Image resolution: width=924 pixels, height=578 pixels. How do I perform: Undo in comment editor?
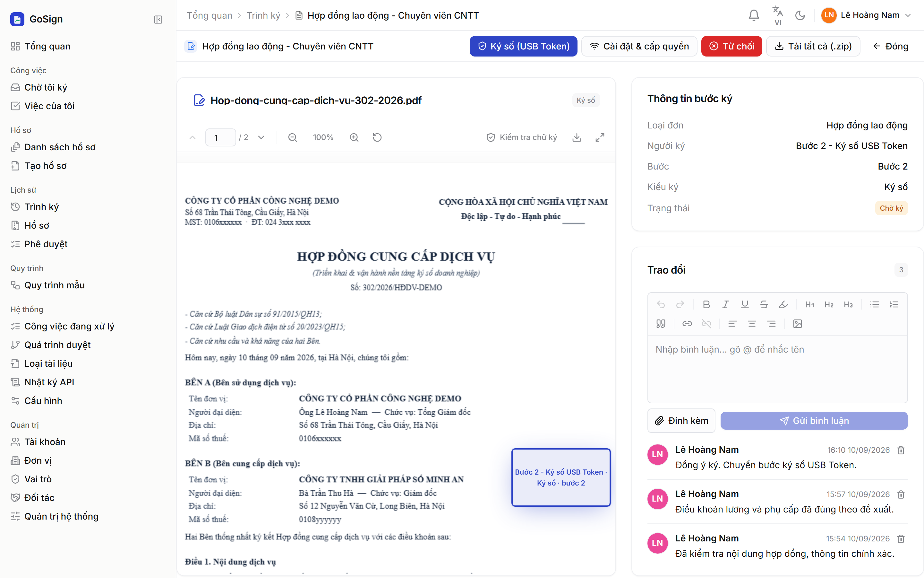pyautogui.click(x=661, y=304)
